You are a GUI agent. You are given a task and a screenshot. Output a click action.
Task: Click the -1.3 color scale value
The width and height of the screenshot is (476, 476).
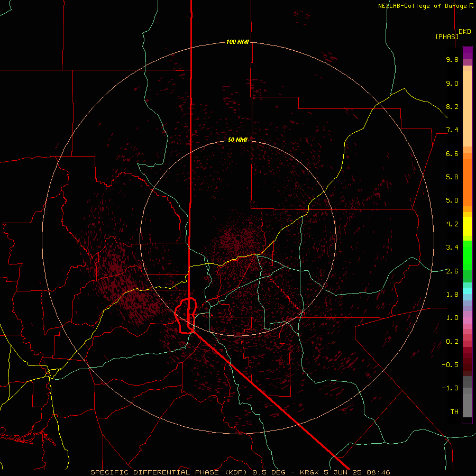point(450,388)
